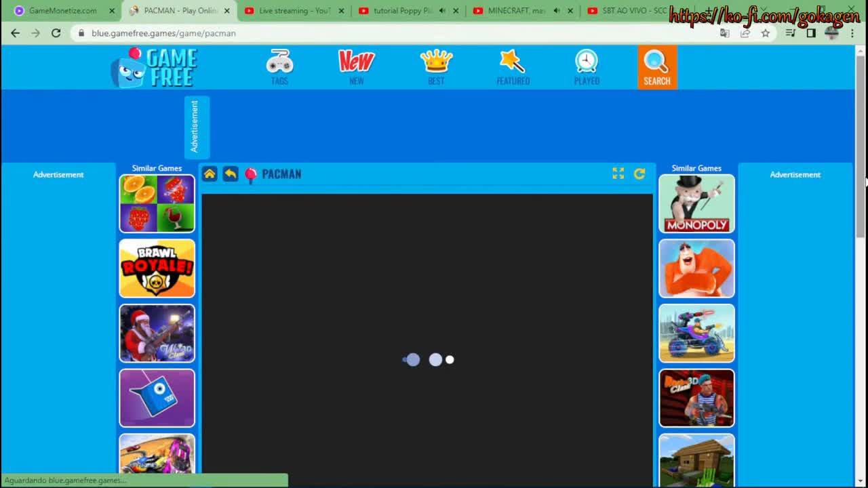This screenshot has width=868, height=488.
Task: Click the yellow home icon above the game
Action: pyautogui.click(x=210, y=174)
